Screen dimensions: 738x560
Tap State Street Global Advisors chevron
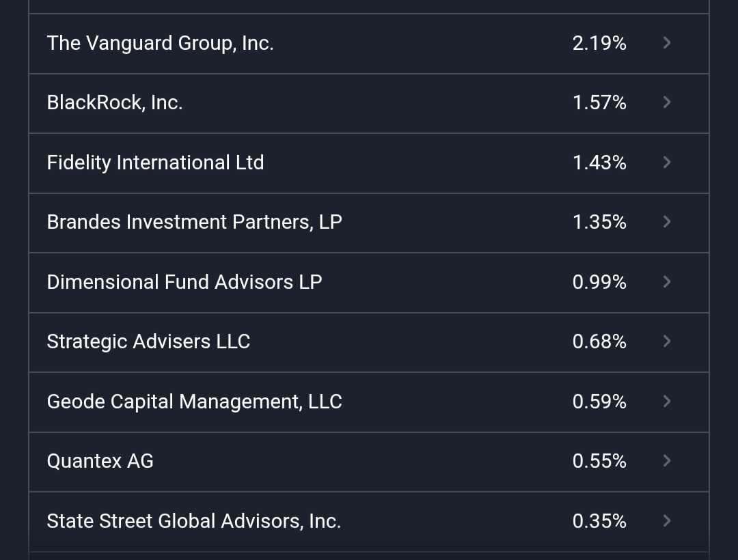pyautogui.click(x=667, y=521)
